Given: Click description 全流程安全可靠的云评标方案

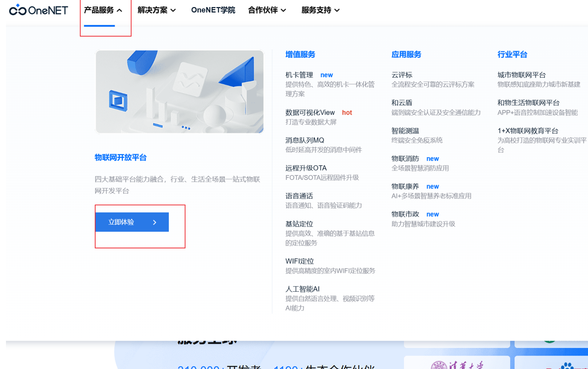Looking at the screenshot, I should [433, 84].
